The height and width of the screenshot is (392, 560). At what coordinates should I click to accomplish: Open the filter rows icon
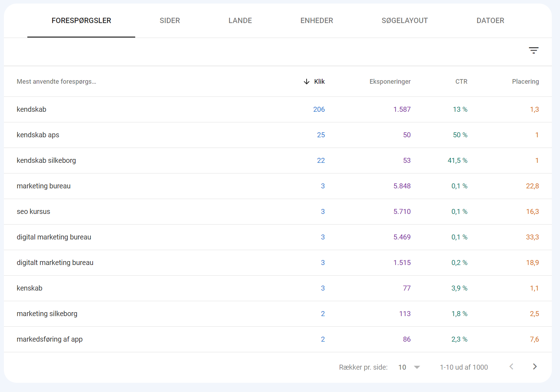click(x=533, y=50)
